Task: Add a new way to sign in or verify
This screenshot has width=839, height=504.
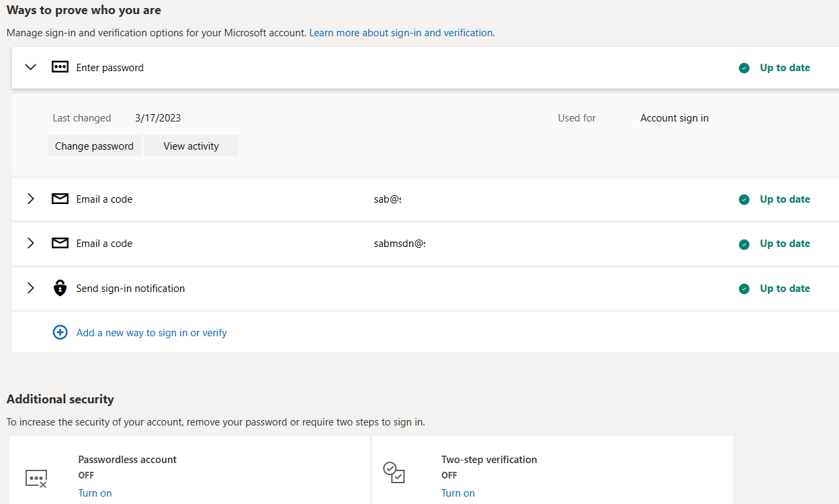Action: [x=152, y=332]
